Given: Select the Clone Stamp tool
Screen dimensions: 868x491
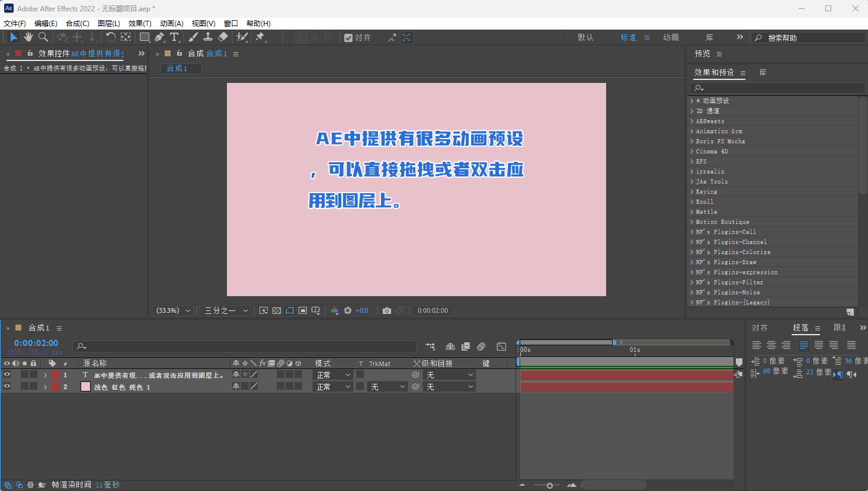Looking at the screenshot, I should coord(208,37).
